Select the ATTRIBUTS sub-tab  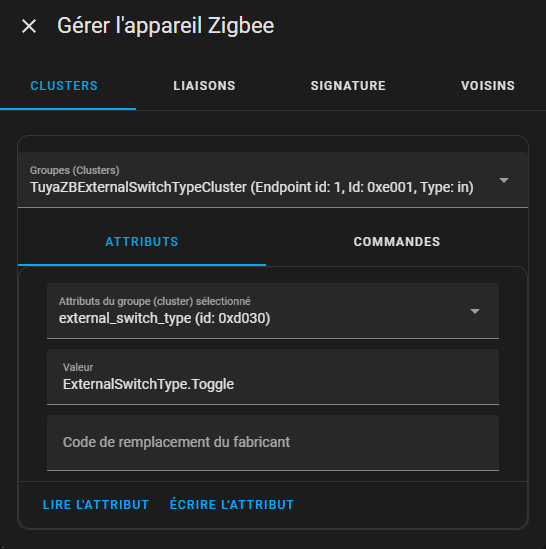pos(142,242)
